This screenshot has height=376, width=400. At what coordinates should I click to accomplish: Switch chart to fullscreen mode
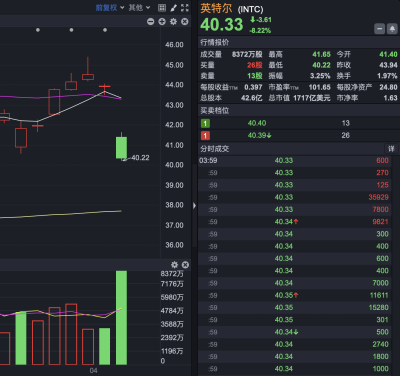point(185,8)
